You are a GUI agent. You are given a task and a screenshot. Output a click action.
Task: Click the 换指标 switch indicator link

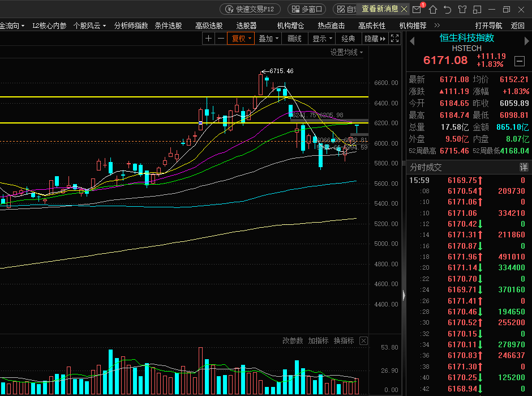344,340
